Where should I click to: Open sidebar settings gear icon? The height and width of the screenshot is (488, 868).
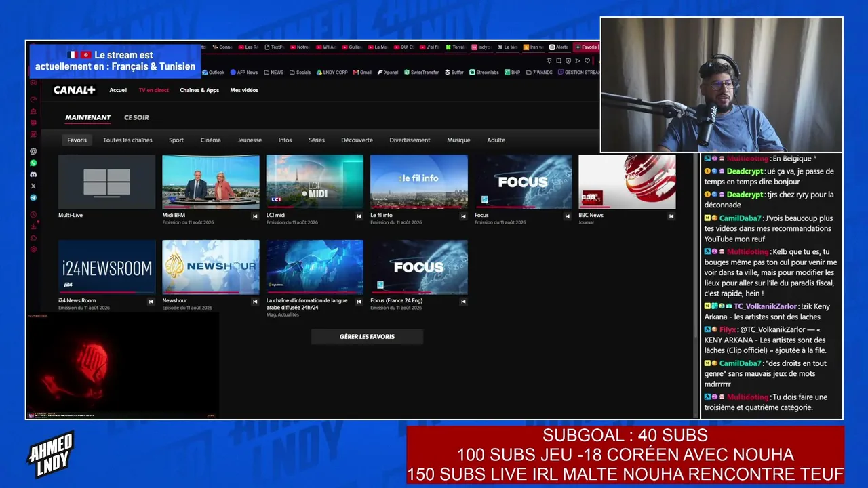click(33, 249)
